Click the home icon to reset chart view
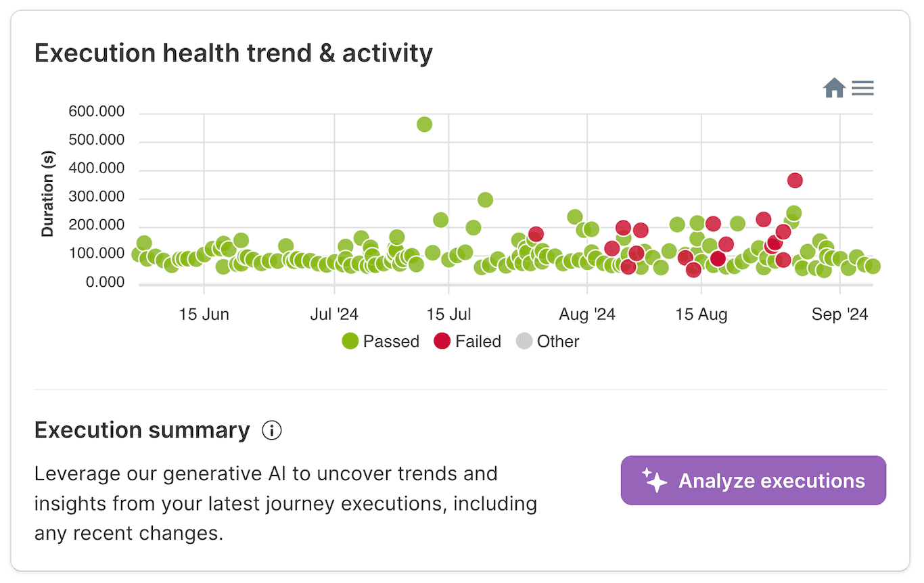The height and width of the screenshot is (583, 924). pos(834,87)
